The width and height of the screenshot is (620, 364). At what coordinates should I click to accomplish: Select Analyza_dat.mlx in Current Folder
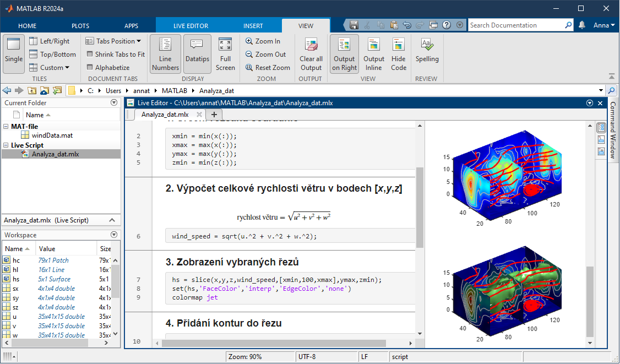coord(61,154)
